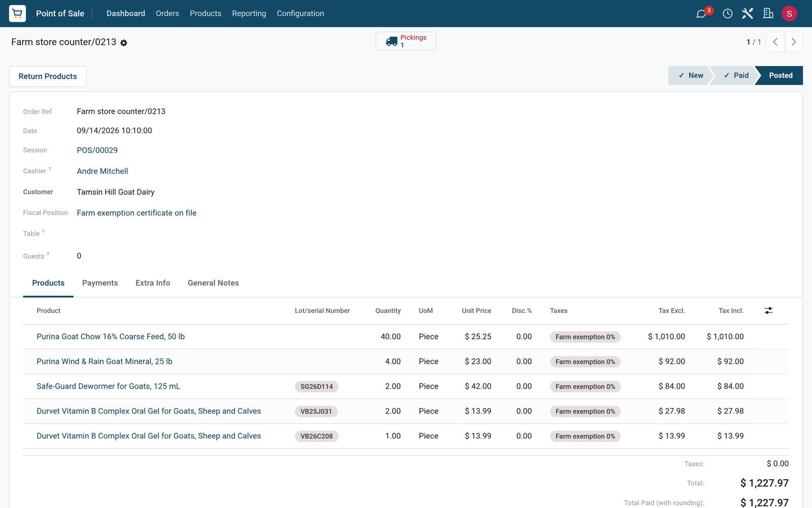
Task: Open the POS/00029 session link
Action: [x=97, y=150]
